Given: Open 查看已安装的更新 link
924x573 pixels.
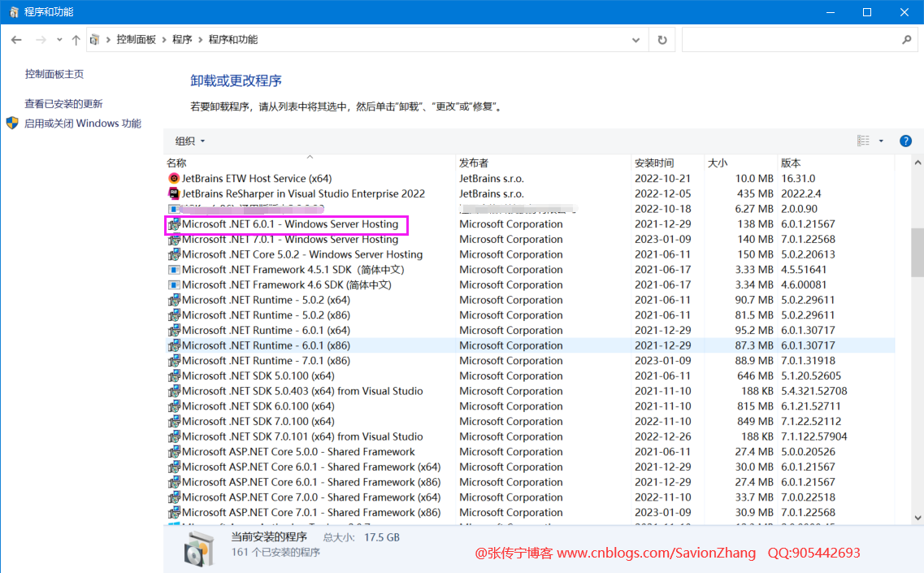Looking at the screenshot, I should click(x=63, y=104).
